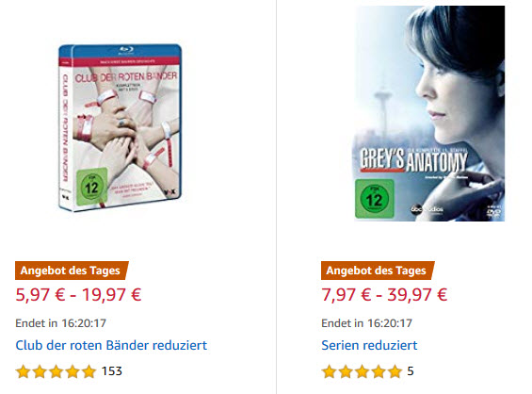Click the star rating of Serien reduziert
Viewport: 532px width, 394px height.
362,371
